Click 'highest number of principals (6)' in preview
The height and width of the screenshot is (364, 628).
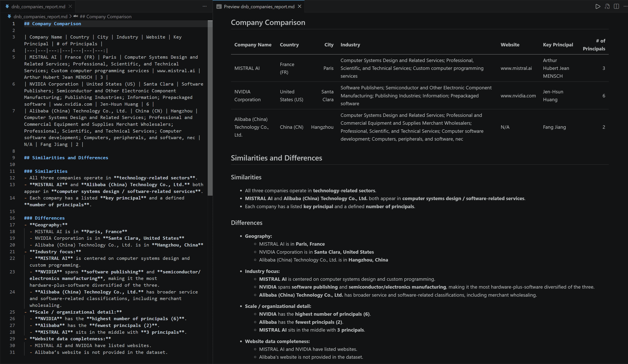(x=332, y=314)
